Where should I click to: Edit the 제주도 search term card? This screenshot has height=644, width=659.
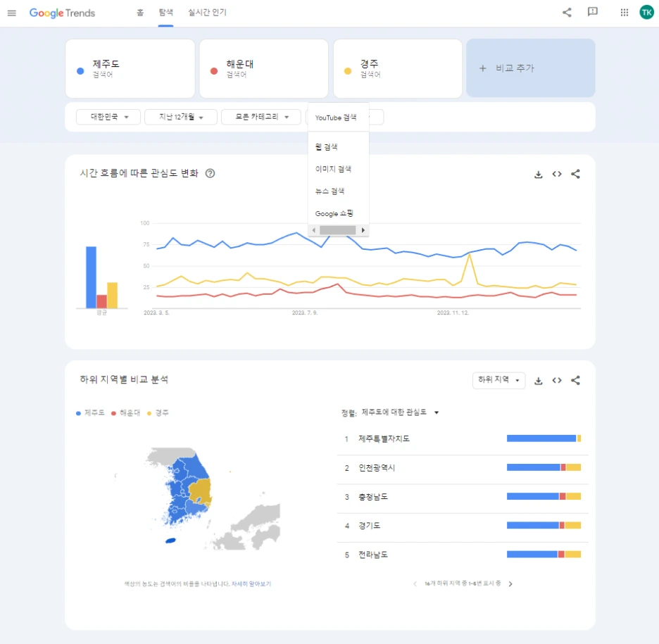130,68
